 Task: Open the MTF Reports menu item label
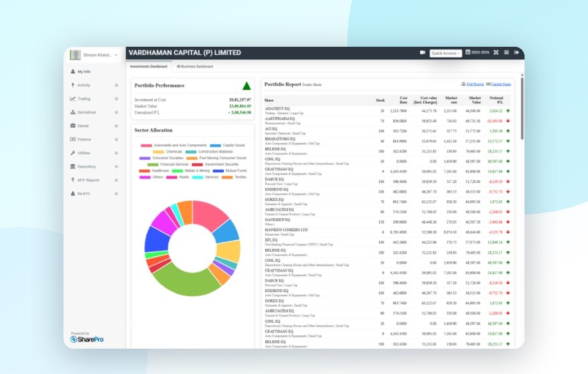[x=88, y=180]
